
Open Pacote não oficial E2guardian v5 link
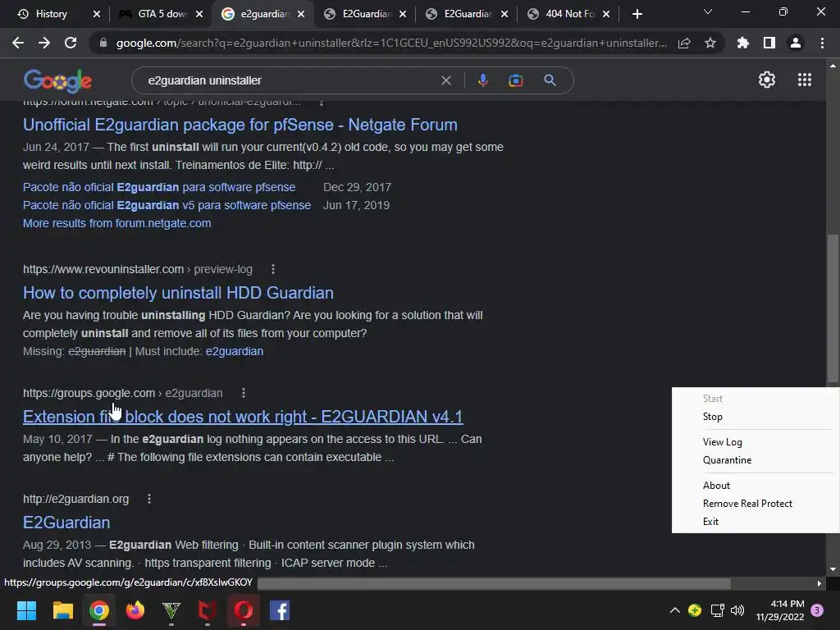click(167, 205)
